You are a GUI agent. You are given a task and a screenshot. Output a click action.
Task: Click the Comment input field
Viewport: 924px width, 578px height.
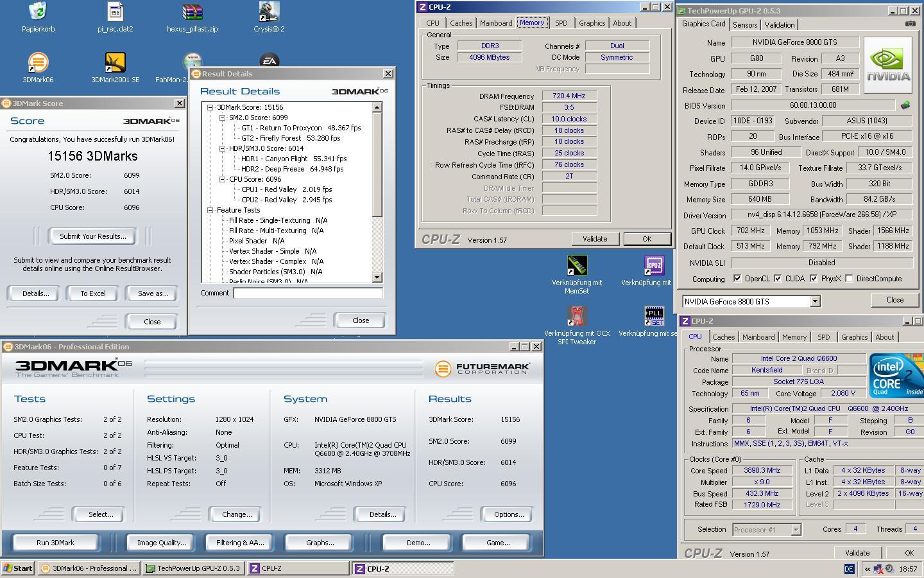(308, 293)
